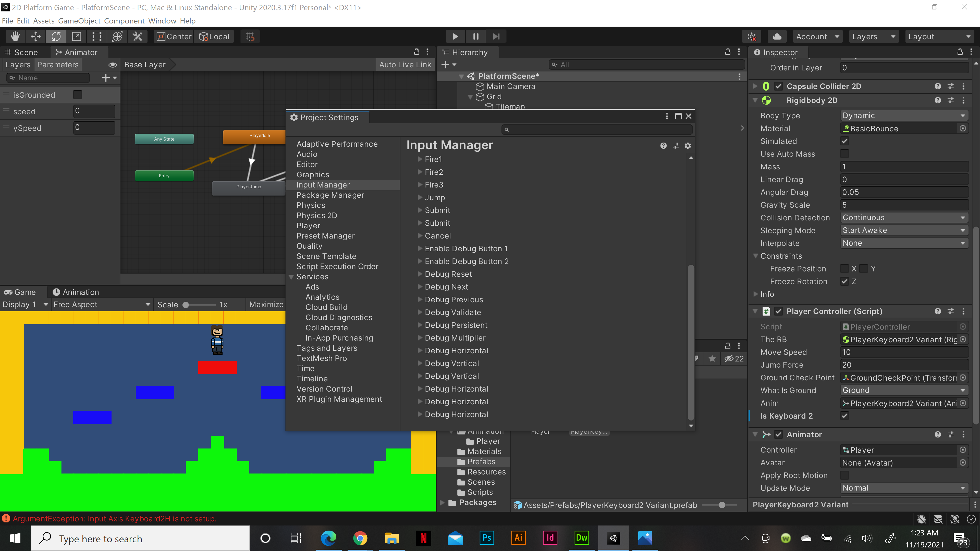Adjust the Game view Scale slider
Image resolution: width=980 pixels, height=551 pixels.
coord(186,305)
